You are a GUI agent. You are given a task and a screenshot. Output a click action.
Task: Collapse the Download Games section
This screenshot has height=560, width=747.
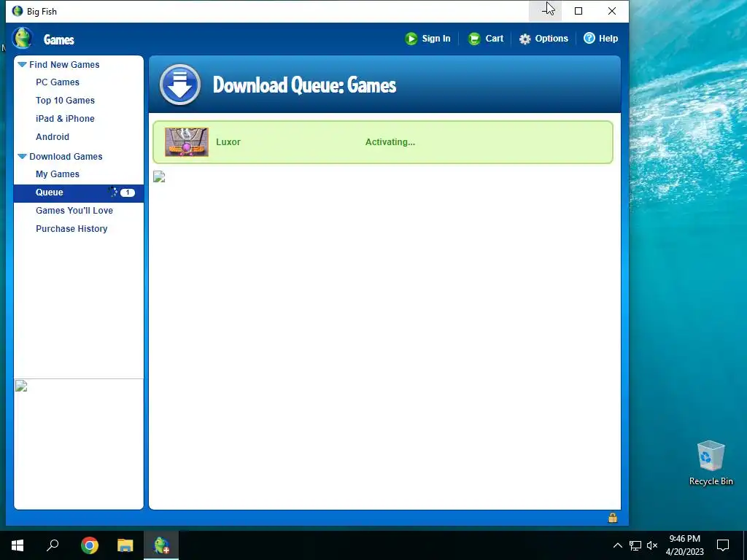click(x=22, y=156)
